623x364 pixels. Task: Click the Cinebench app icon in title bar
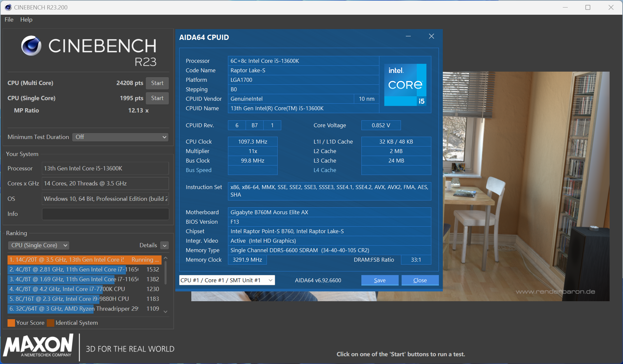click(x=8, y=7)
